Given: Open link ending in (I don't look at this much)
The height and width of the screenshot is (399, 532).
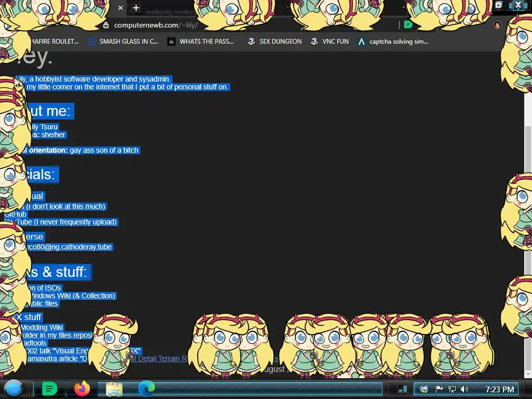Looking at the screenshot, I should 66,206.
